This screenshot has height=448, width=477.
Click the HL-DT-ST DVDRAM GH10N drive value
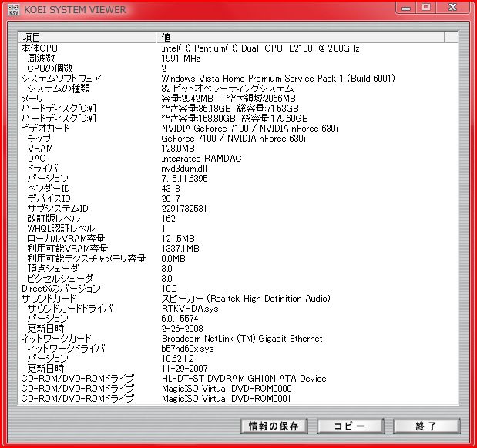click(244, 379)
